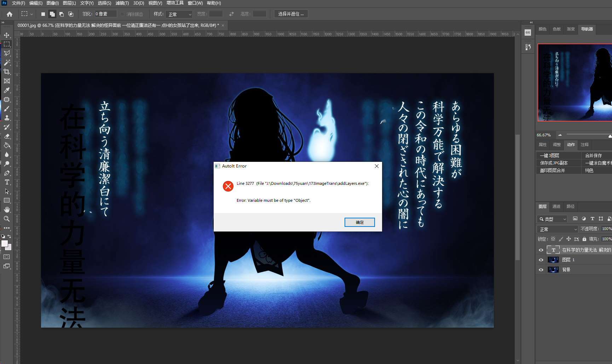Switch to the 色板 swatches tab
Screen dimensions: 612x364
click(x=557, y=29)
